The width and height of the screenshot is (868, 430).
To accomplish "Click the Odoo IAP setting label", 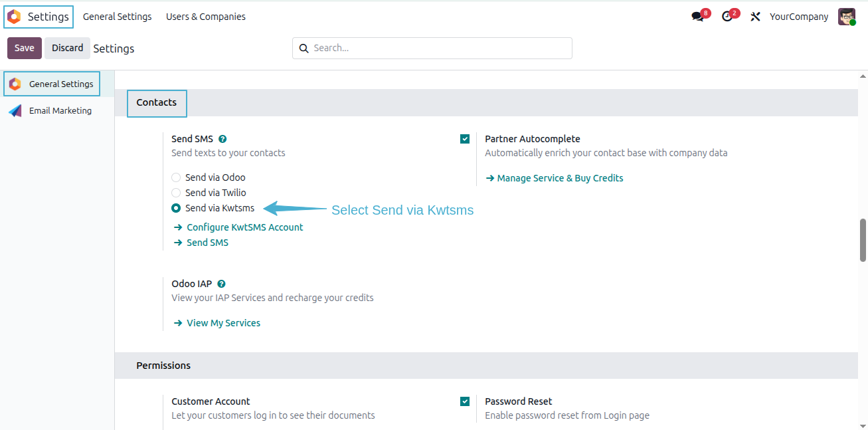I will click(191, 284).
